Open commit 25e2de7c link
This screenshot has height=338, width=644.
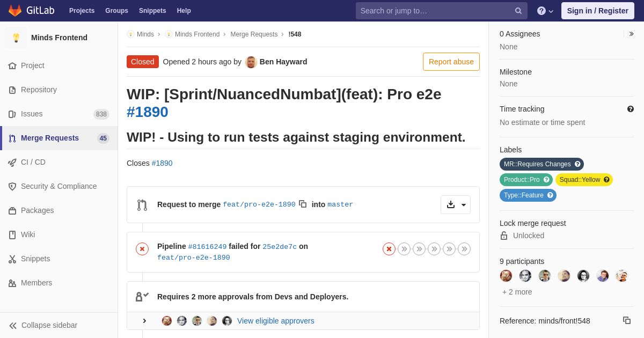[280, 247]
